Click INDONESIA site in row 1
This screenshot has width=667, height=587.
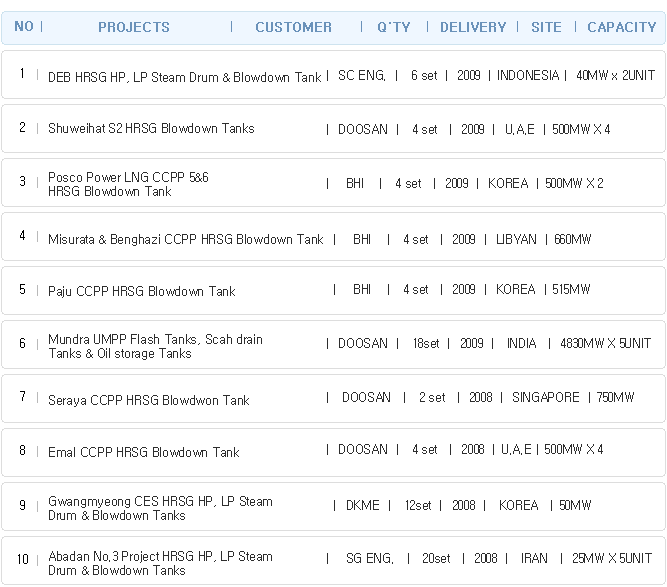click(528, 75)
